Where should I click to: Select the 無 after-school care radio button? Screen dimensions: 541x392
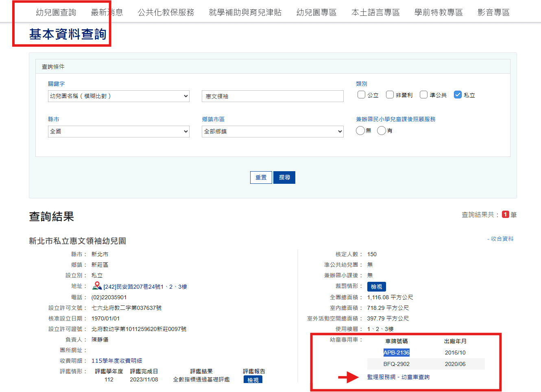(360, 131)
